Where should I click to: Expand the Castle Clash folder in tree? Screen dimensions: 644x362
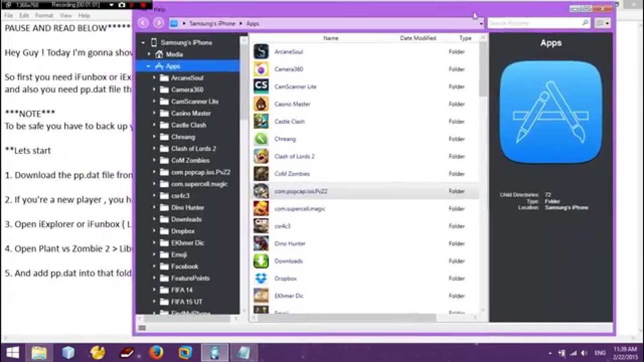[x=154, y=125]
